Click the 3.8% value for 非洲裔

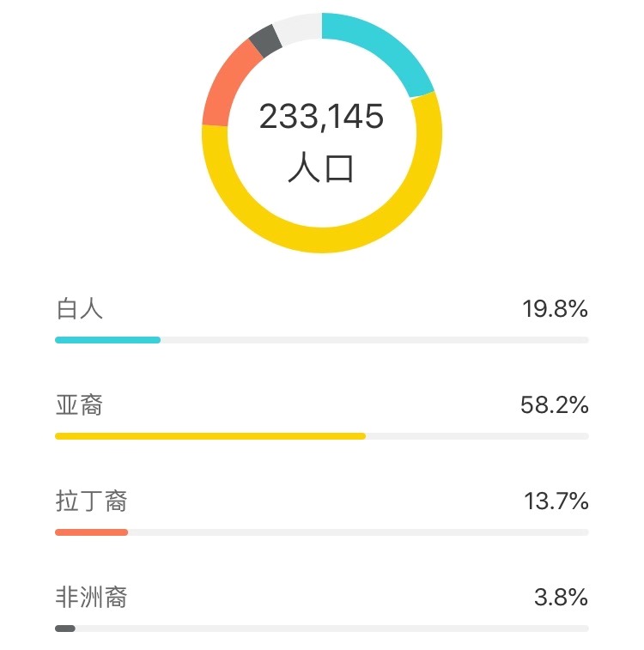point(561,598)
